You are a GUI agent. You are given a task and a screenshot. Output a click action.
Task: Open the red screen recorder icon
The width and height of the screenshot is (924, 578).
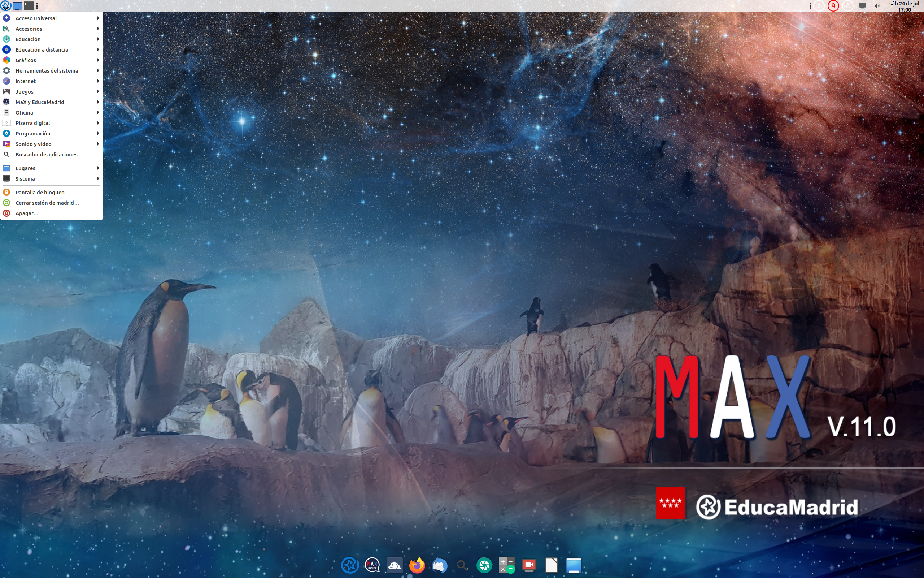(529, 565)
